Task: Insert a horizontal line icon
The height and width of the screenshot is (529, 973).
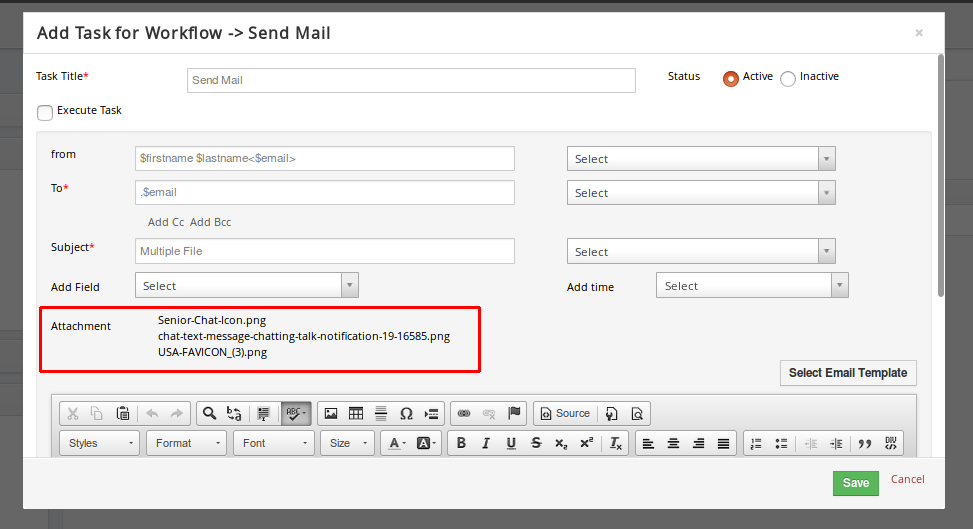Action: tap(381, 414)
